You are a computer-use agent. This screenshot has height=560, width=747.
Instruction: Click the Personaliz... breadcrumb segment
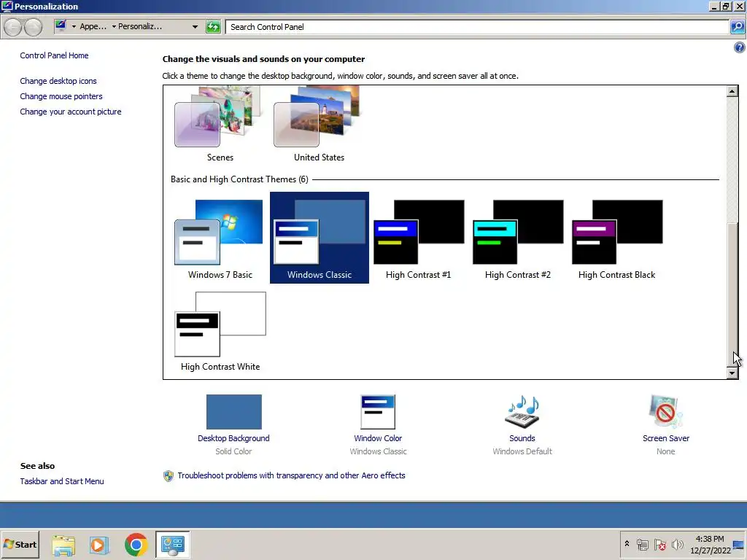(139, 27)
